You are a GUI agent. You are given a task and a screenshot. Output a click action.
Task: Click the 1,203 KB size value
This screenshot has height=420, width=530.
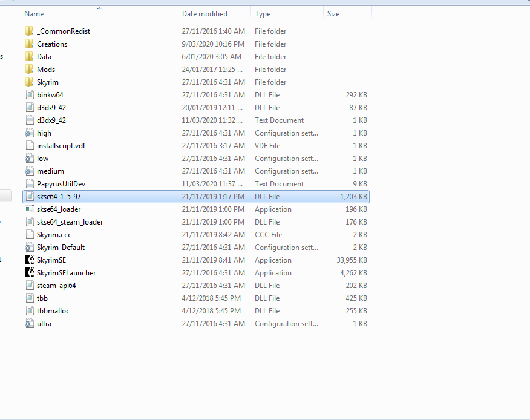coord(353,197)
